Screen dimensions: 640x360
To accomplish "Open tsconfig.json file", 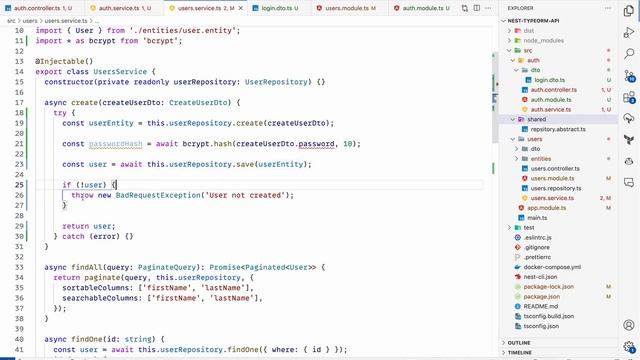I will coord(541,326).
